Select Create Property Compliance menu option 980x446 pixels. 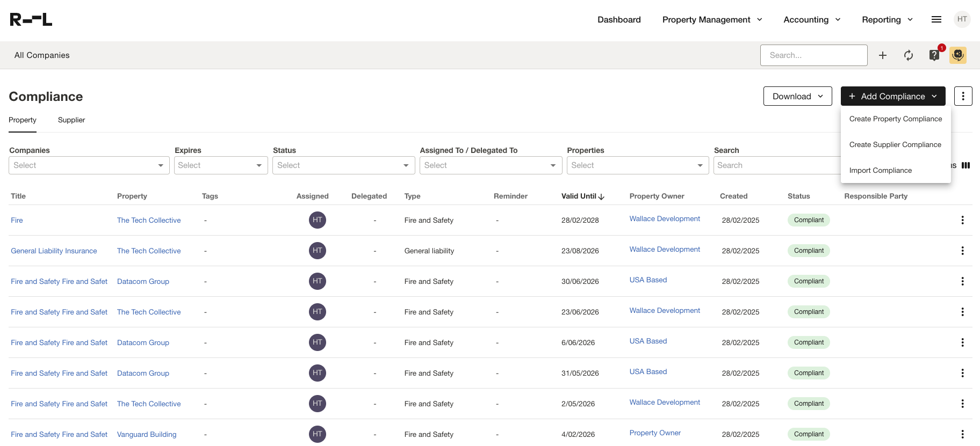tap(895, 119)
